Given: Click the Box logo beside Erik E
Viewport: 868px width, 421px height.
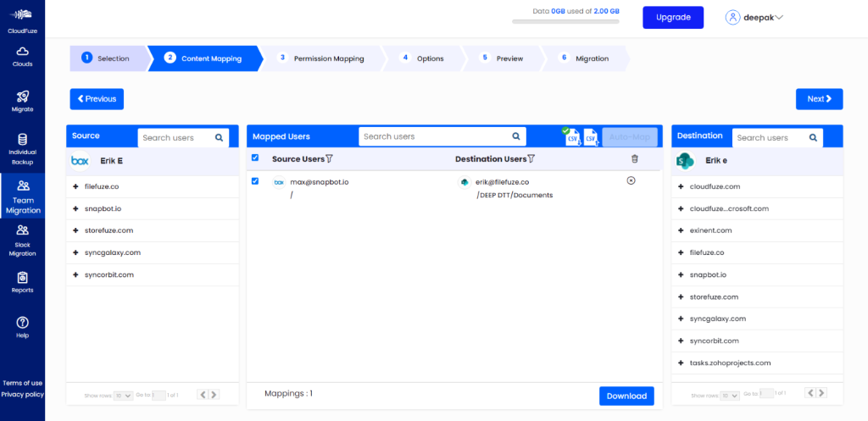Looking at the screenshot, I should click(81, 161).
